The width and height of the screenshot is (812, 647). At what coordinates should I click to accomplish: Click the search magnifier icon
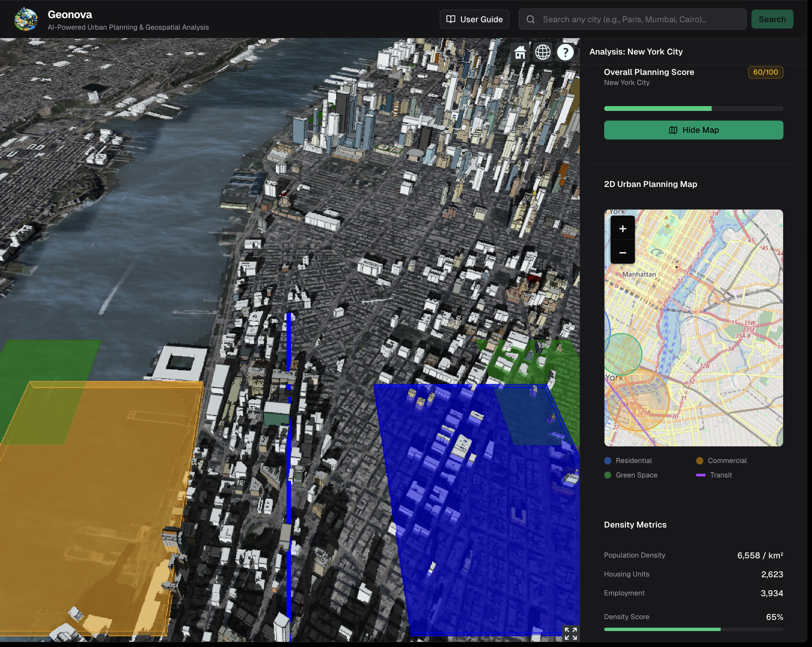[530, 19]
